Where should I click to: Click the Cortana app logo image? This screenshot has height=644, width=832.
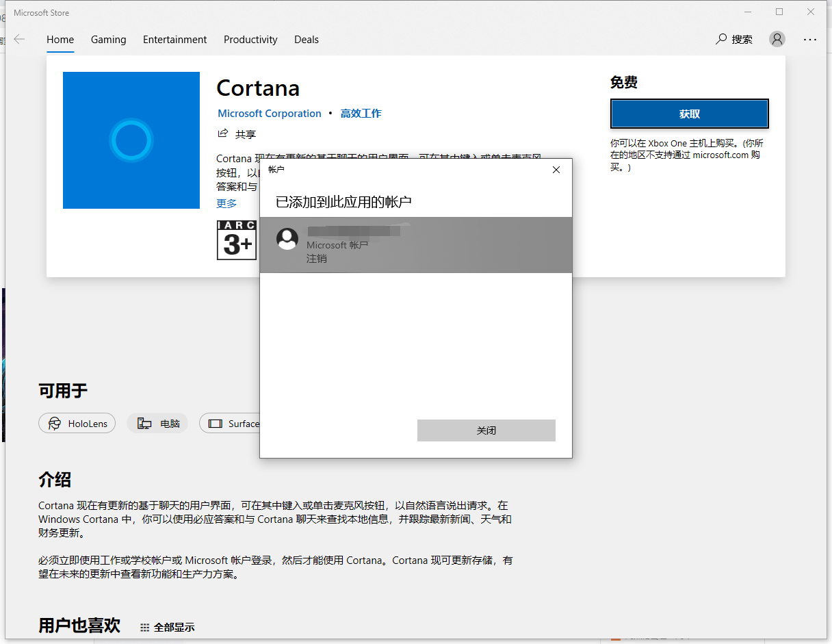[131, 140]
